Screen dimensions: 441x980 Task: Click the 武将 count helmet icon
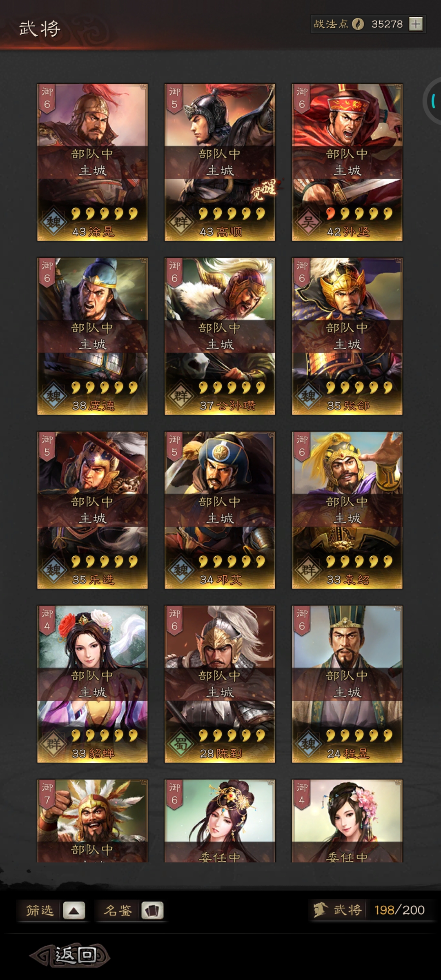[321, 910]
